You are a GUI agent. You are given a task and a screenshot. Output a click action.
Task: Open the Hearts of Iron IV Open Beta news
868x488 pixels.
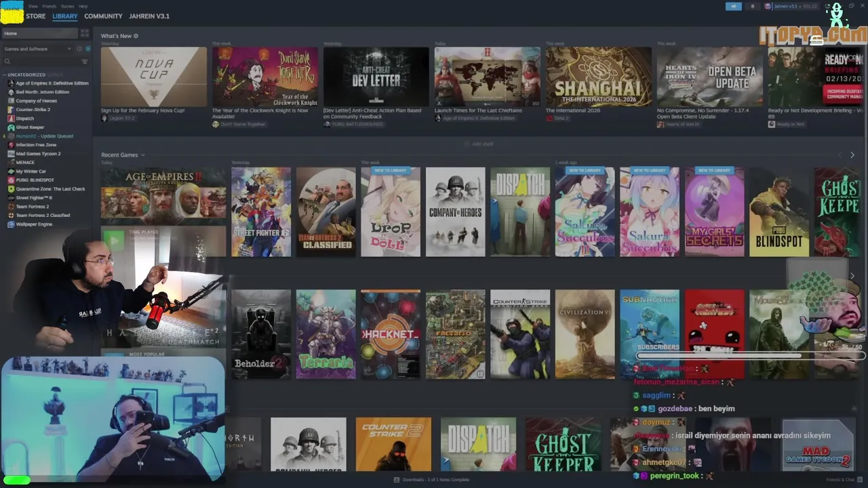(709, 77)
